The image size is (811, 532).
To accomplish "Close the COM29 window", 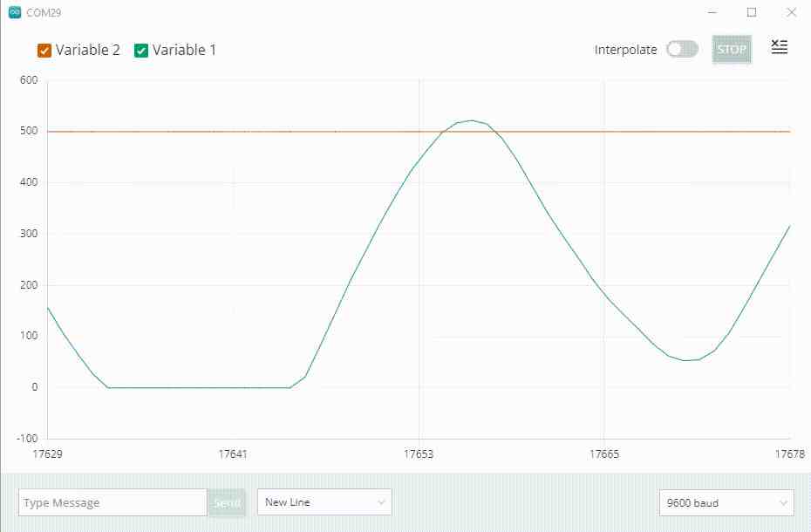I will (x=791, y=13).
